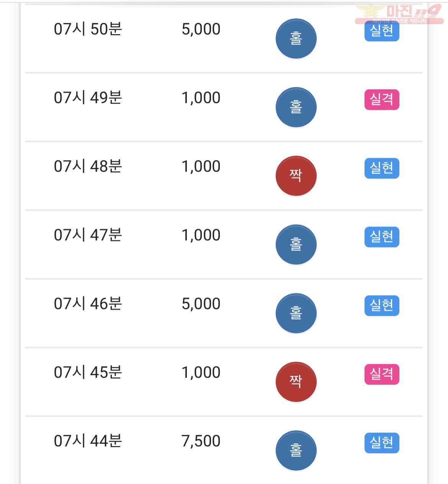Click the 5,000 amount in 07시 46분 row
This screenshot has height=484, width=448.
tap(201, 304)
